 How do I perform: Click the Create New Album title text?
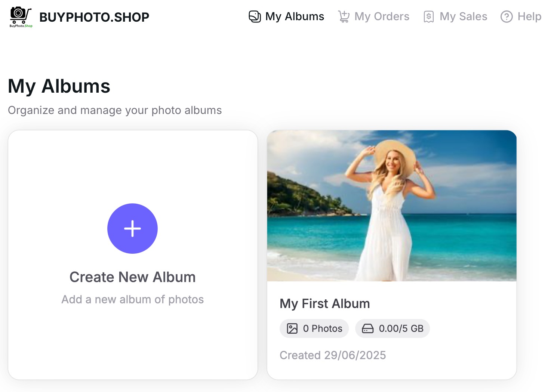132,277
